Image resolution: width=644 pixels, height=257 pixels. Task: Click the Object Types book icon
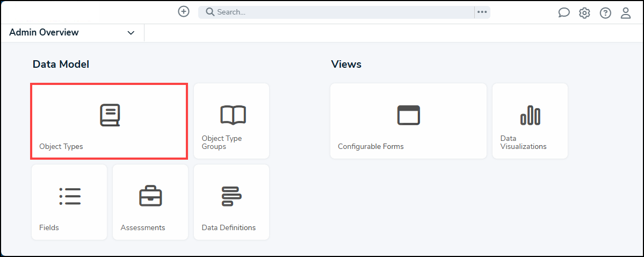tap(110, 115)
